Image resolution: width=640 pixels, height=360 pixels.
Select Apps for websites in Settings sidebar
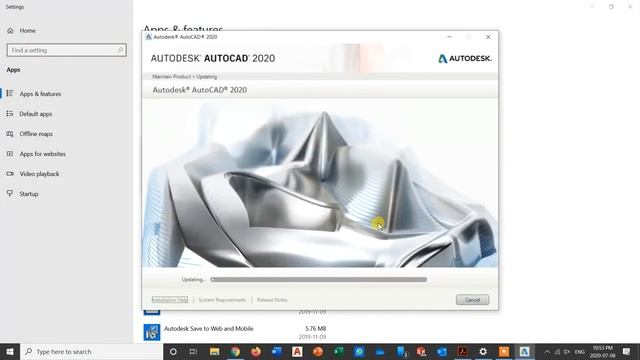click(42, 154)
